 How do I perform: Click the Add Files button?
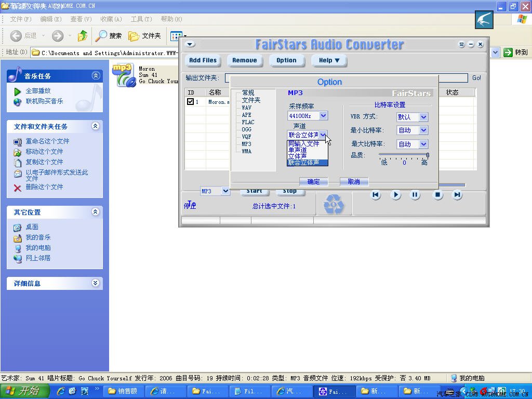point(203,60)
